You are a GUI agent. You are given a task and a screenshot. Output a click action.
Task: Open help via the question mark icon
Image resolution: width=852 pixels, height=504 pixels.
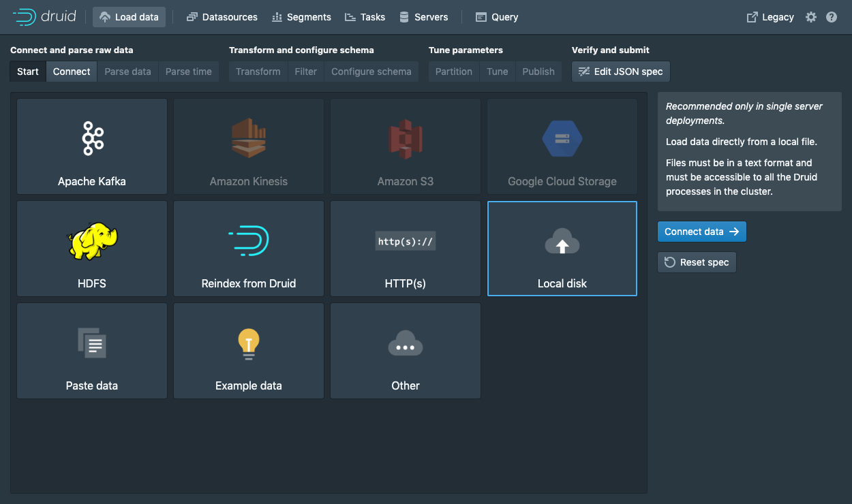click(832, 17)
